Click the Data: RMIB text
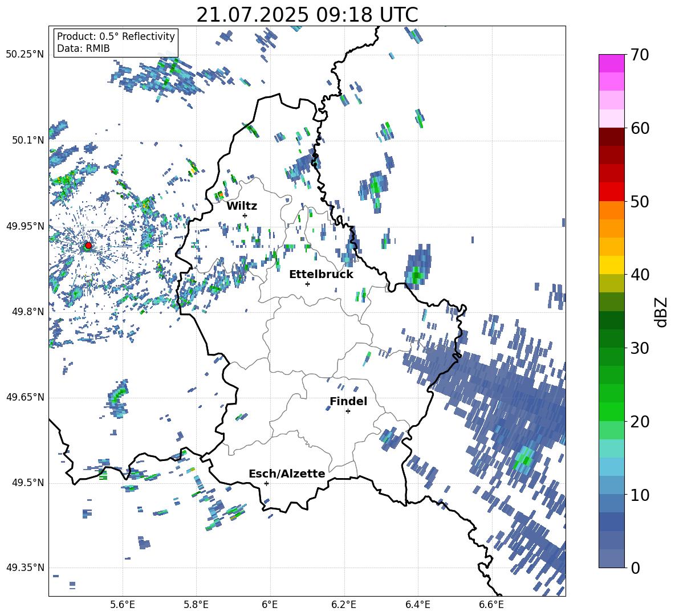Screen dimensions: 675x616 click(x=83, y=48)
